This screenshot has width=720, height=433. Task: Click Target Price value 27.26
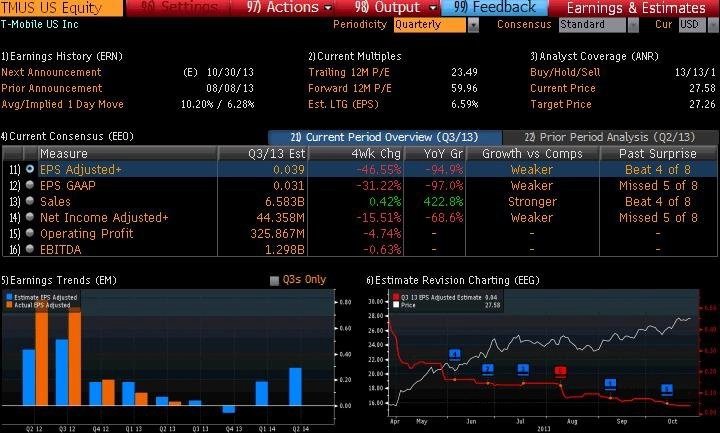702,105
